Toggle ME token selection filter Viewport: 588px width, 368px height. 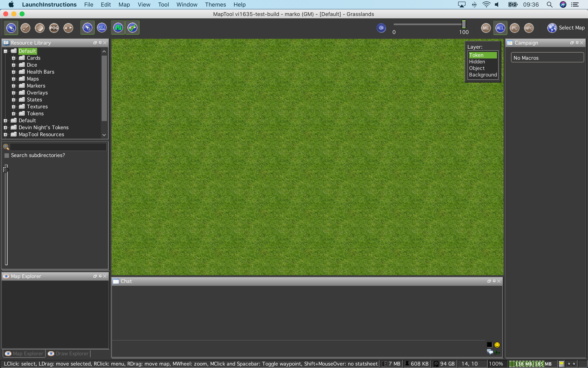pyautogui.click(x=486, y=28)
